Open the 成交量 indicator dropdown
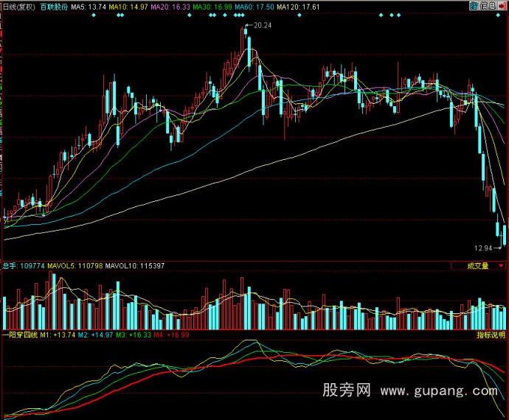Viewport: 509px width, 420px height. point(478,266)
